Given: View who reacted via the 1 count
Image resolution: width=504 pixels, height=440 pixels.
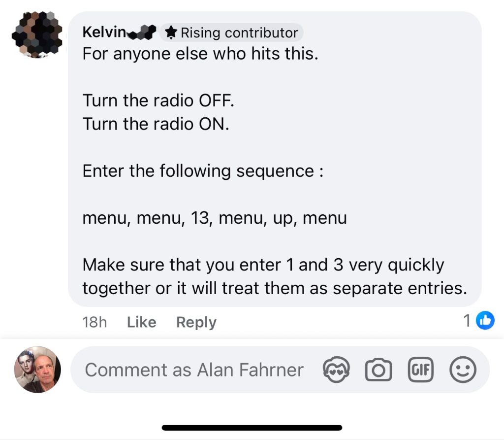Looking at the screenshot, I should (x=467, y=321).
